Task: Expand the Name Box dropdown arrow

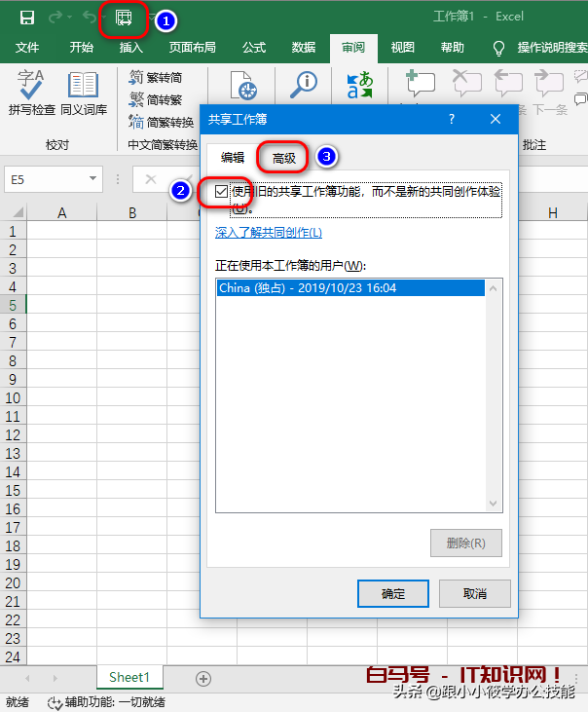Action: 93,179
